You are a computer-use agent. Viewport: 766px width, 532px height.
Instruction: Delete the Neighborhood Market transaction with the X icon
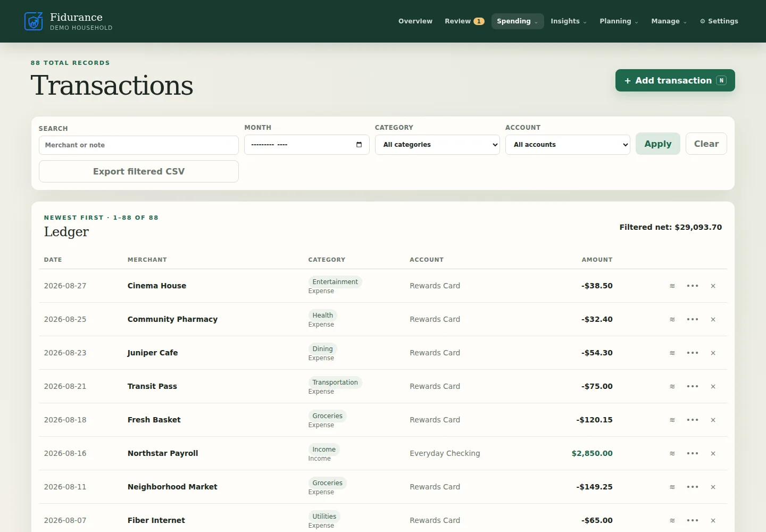click(x=713, y=487)
